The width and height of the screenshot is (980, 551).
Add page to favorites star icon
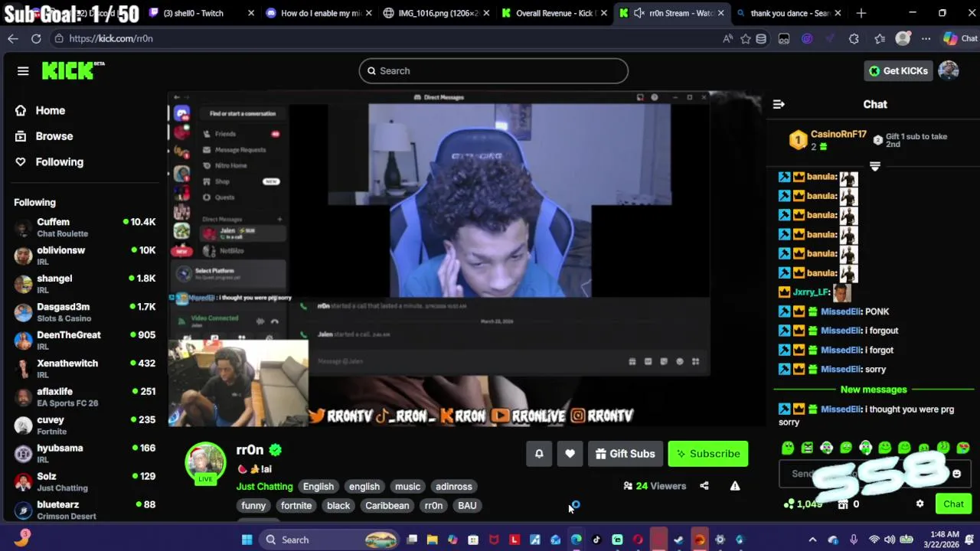pyautogui.click(x=746, y=38)
